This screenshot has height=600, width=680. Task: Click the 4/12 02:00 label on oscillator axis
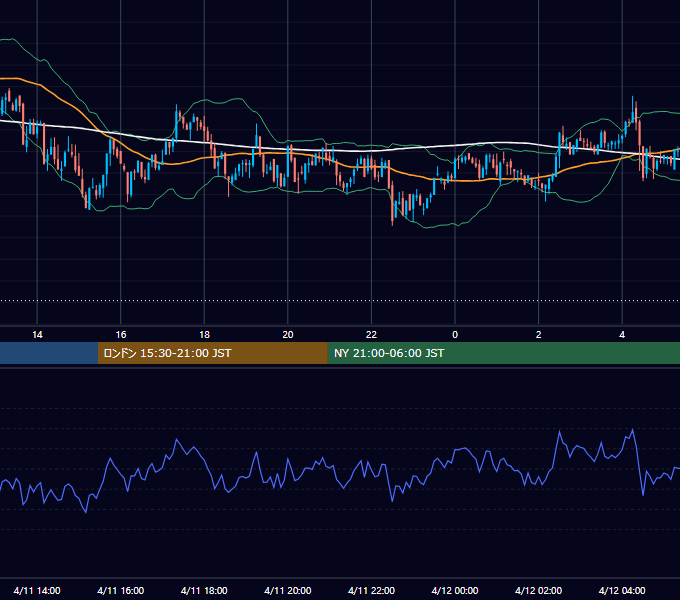[539, 590]
